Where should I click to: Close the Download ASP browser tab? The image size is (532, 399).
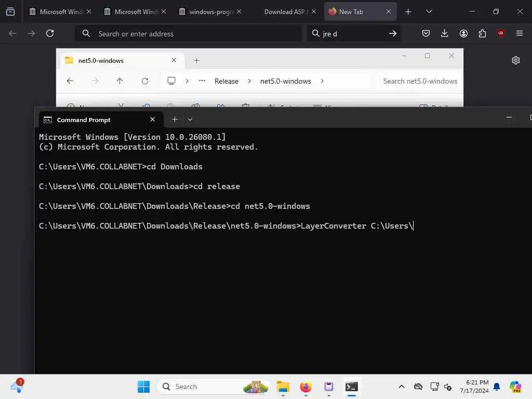(313, 11)
